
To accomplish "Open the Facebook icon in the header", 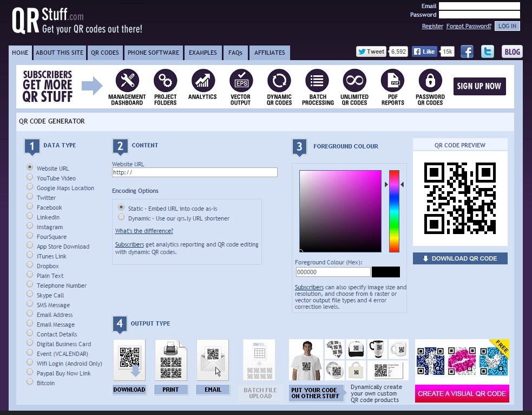I will coord(467,52).
